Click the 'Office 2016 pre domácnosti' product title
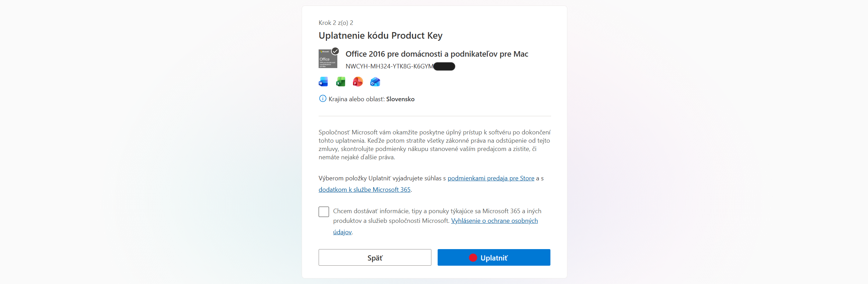This screenshot has height=284, width=868. click(x=437, y=54)
